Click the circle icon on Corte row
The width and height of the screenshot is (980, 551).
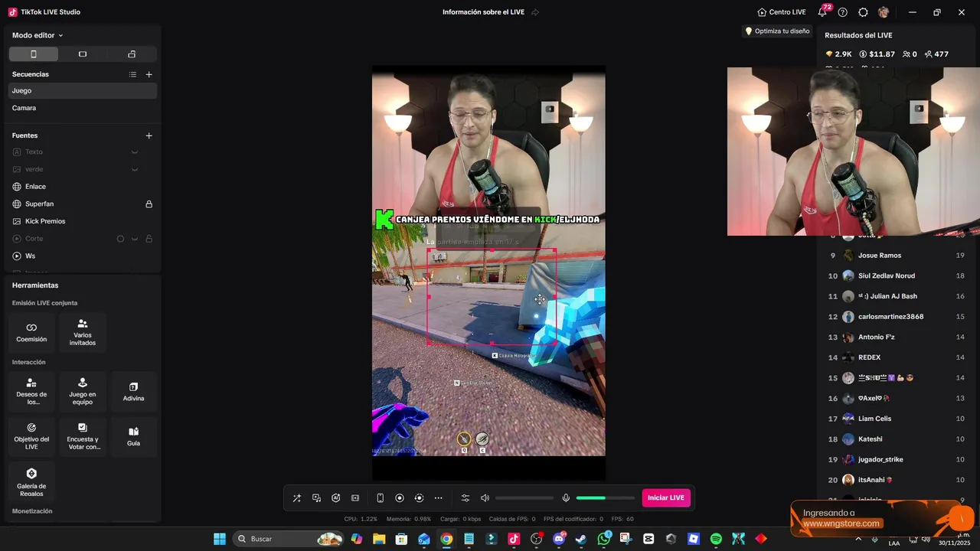coord(120,239)
